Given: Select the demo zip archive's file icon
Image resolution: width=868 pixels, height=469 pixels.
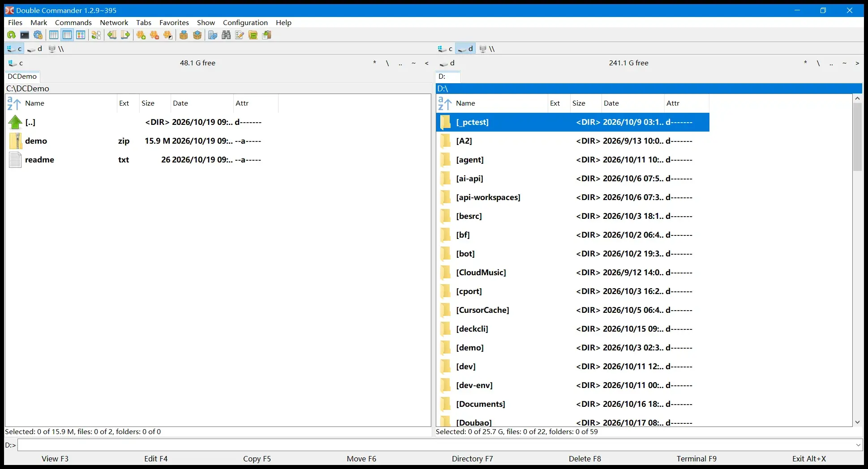Looking at the screenshot, I should point(15,141).
